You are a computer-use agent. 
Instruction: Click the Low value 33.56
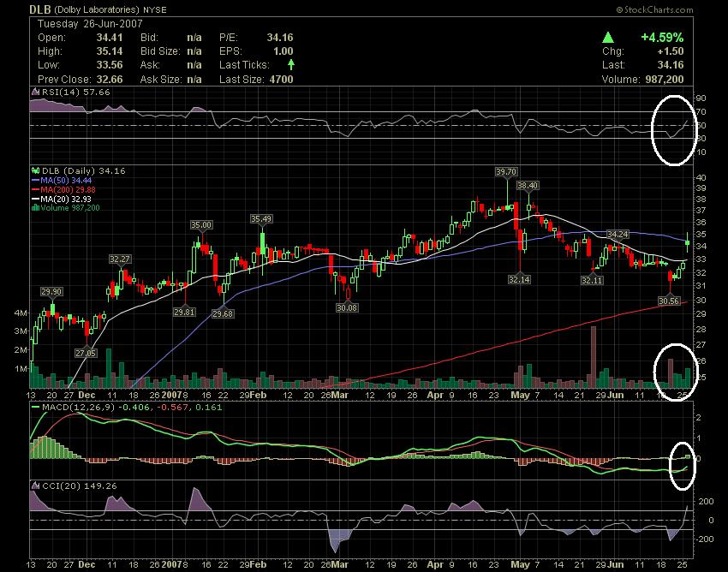110,65
